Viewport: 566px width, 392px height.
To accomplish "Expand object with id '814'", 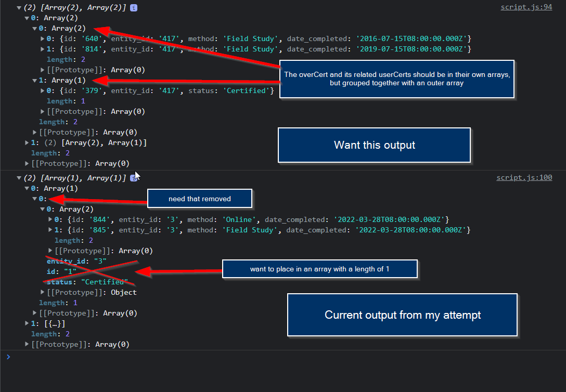I will [42, 49].
